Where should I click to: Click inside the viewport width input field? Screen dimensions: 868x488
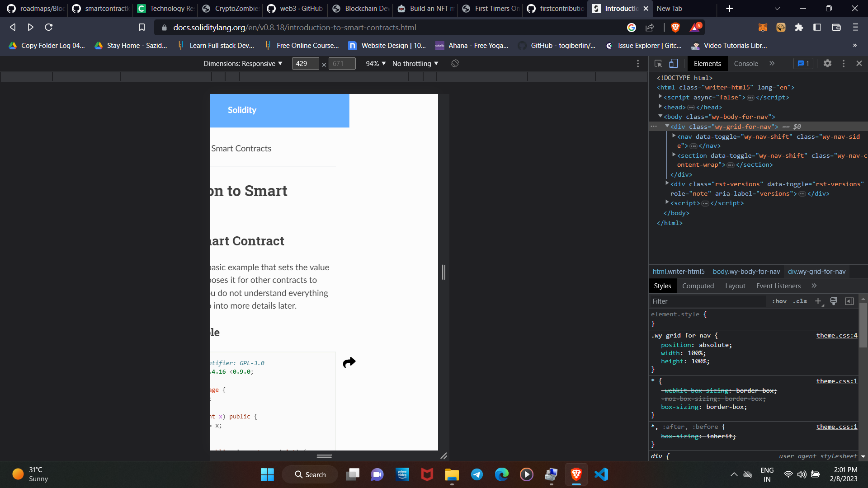click(x=305, y=63)
